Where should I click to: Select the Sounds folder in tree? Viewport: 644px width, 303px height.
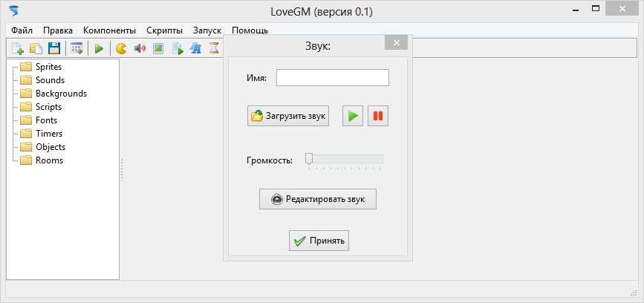point(43,80)
